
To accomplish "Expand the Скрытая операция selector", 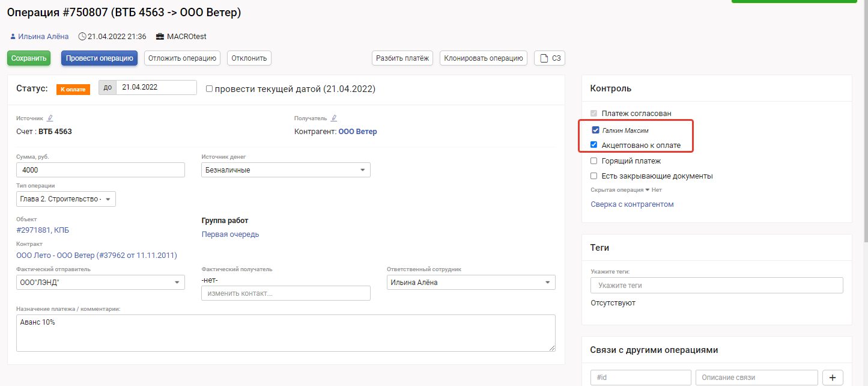I will pos(648,190).
